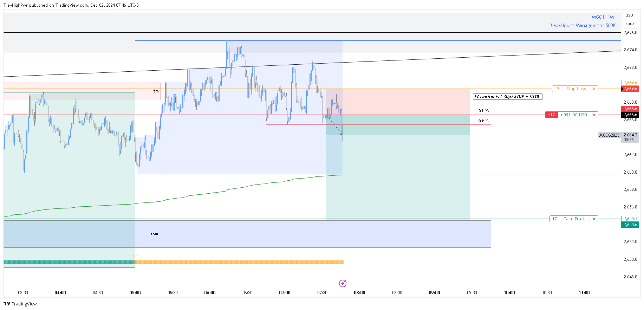Viewport: 644px width, 310px height.
Task: Open the USD currency selector
Action: pyautogui.click(x=629, y=15)
